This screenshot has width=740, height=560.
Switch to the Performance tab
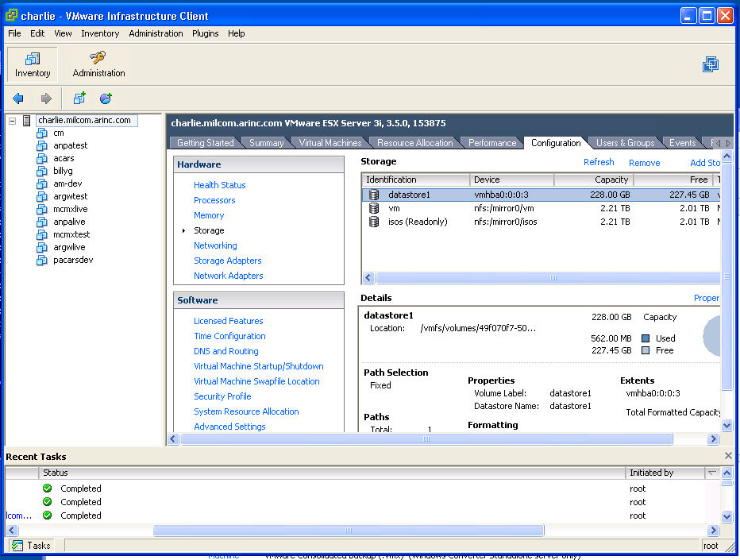pyautogui.click(x=492, y=143)
